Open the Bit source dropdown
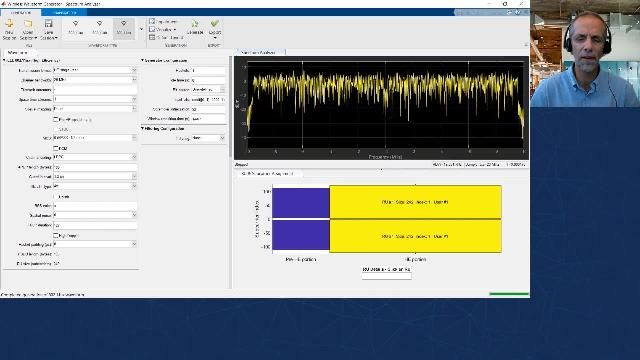Image resolution: width=640 pixels, height=360 pixels. [x=222, y=89]
